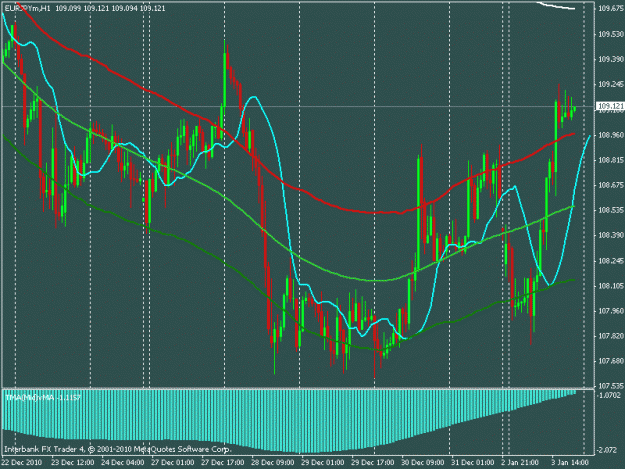
Task: Click the 22 Dec 2010 date label
Action: pyautogui.click(x=22, y=463)
